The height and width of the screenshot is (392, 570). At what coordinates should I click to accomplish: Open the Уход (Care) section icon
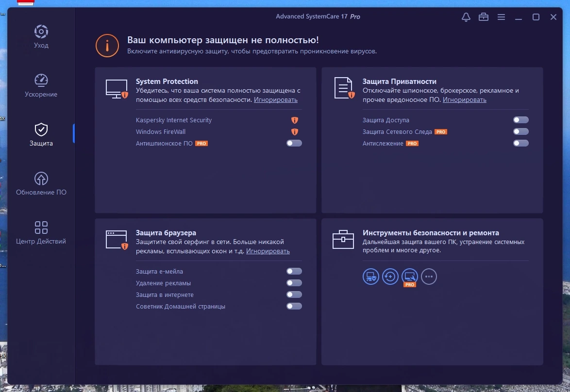coord(41,32)
